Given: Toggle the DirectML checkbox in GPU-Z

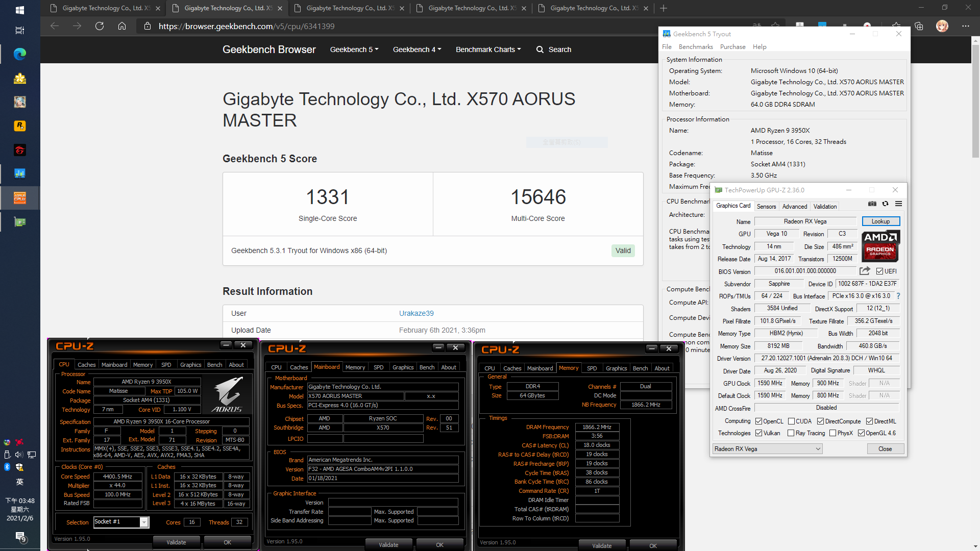Looking at the screenshot, I should 870,421.
